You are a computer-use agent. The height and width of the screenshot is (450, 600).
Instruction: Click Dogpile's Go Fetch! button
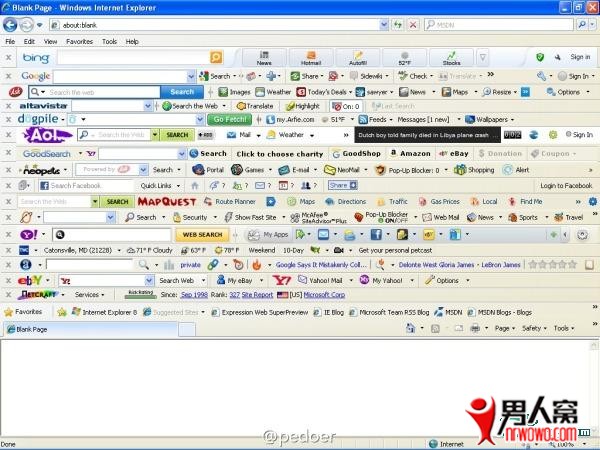[x=230, y=119]
